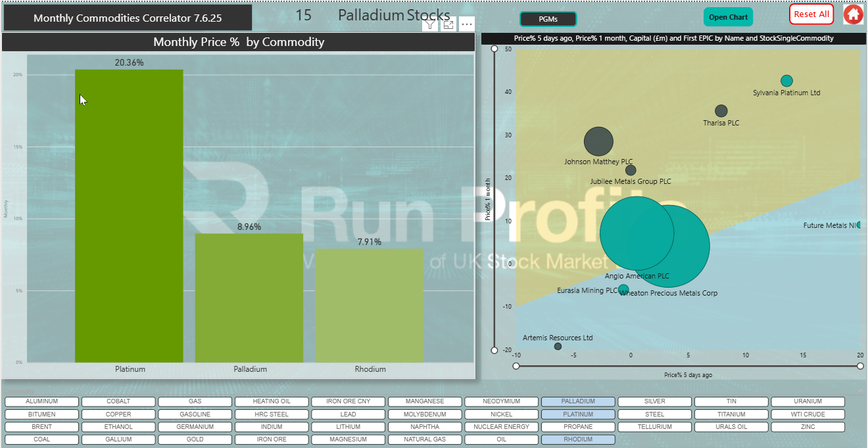This screenshot has width=868, height=448.
Task: Grab the top handle of vertical slider
Action: point(494,49)
